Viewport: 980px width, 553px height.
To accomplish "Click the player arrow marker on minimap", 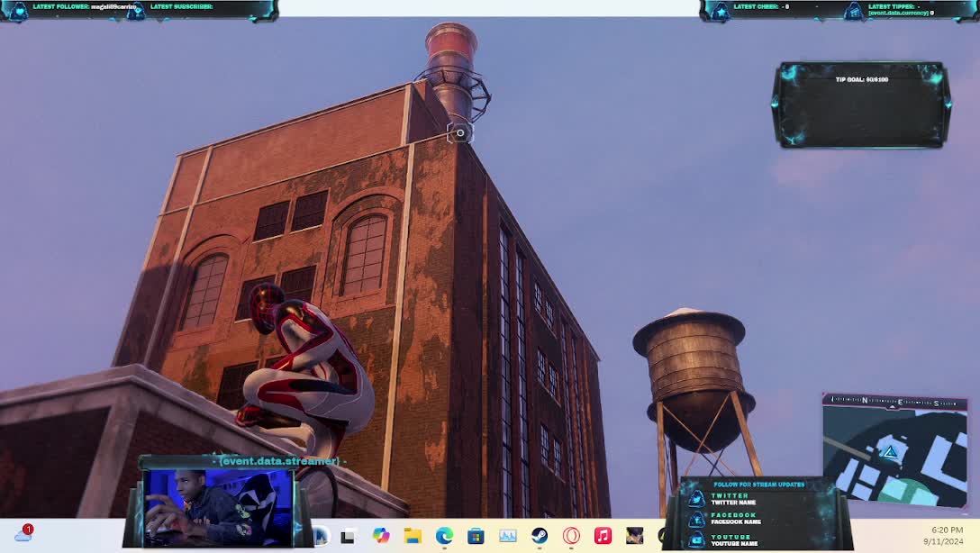I will pos(890,452).
